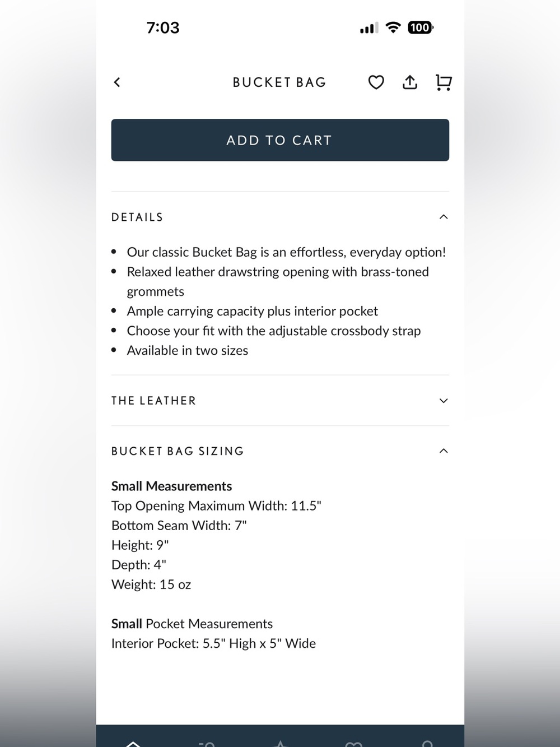Open the shopping cart icon
560x747 pixels.
click(444, 82)
